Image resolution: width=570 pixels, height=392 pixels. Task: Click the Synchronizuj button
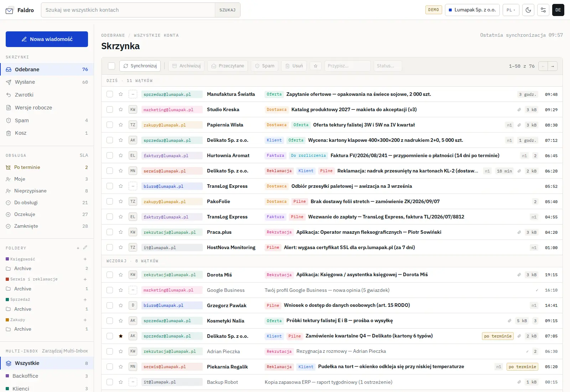pos(140,66)
